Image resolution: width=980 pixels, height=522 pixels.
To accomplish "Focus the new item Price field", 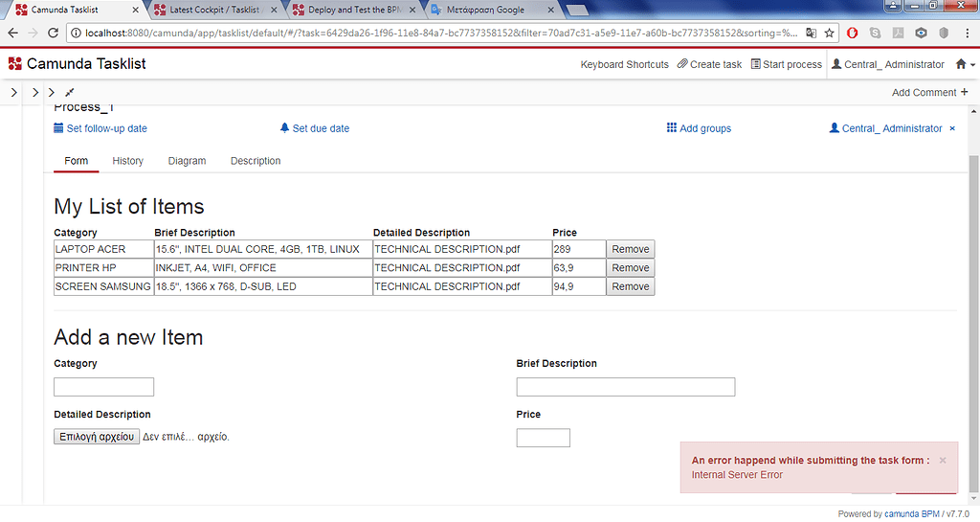I will pos(544,438).
